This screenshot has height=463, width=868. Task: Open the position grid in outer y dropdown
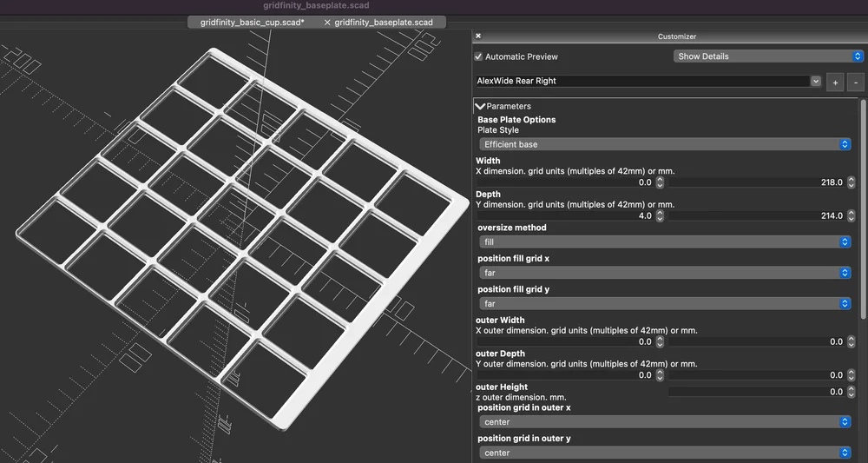pos(665,453)
